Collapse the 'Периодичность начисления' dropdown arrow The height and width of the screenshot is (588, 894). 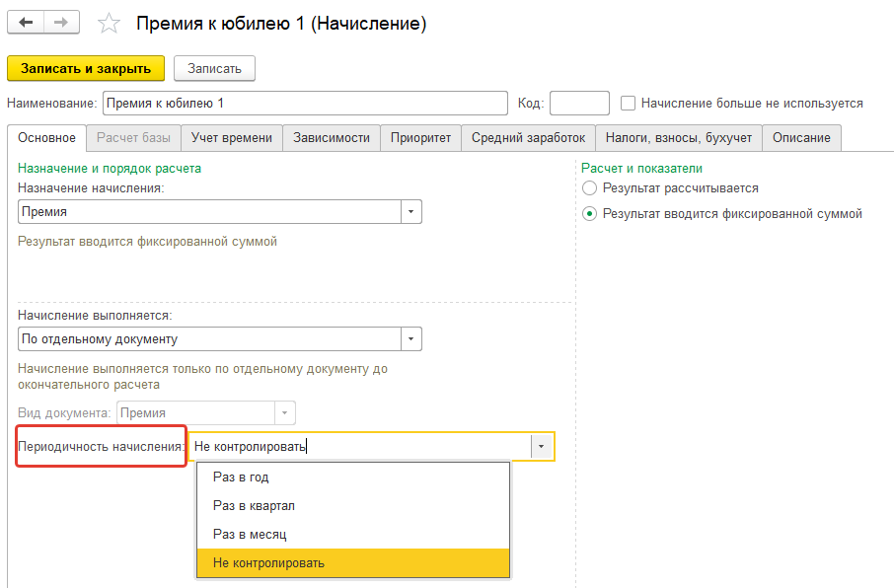coord(542,446)
